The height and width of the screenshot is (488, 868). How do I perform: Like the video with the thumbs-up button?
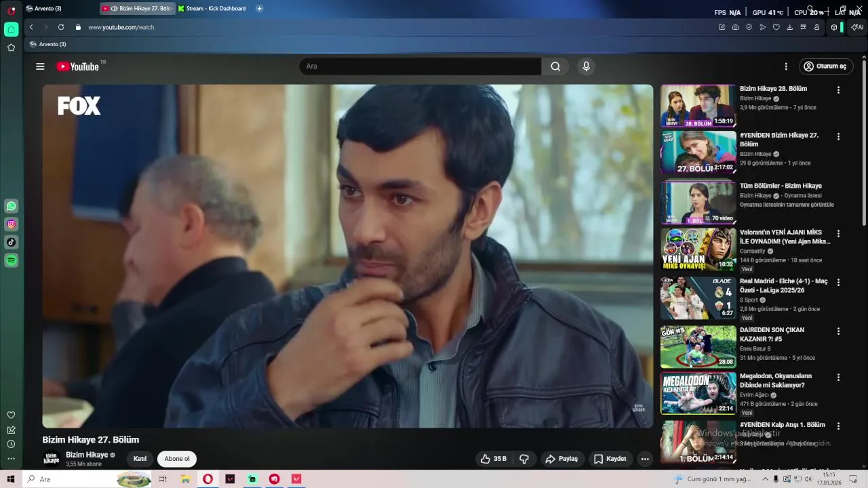point(493,459)
